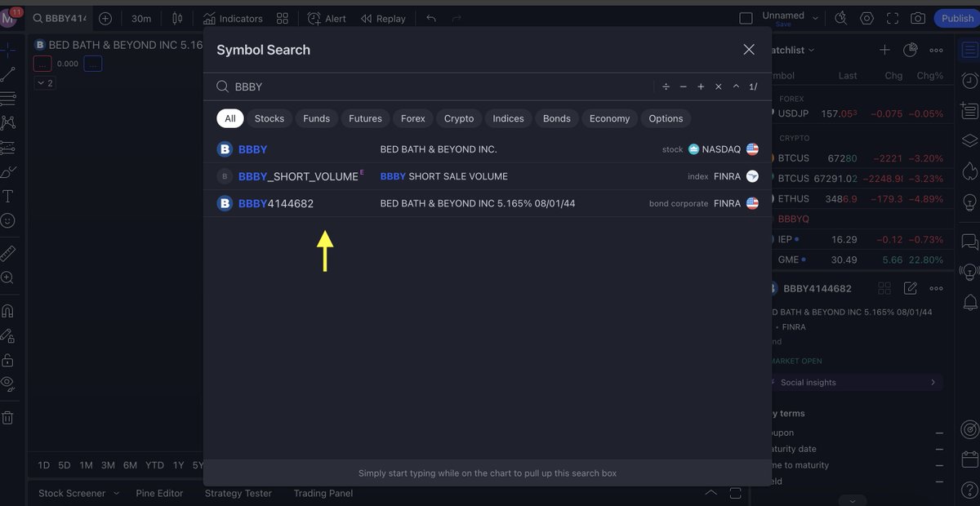Expand the Stock Screener dropdown arrow

[116, 493]
